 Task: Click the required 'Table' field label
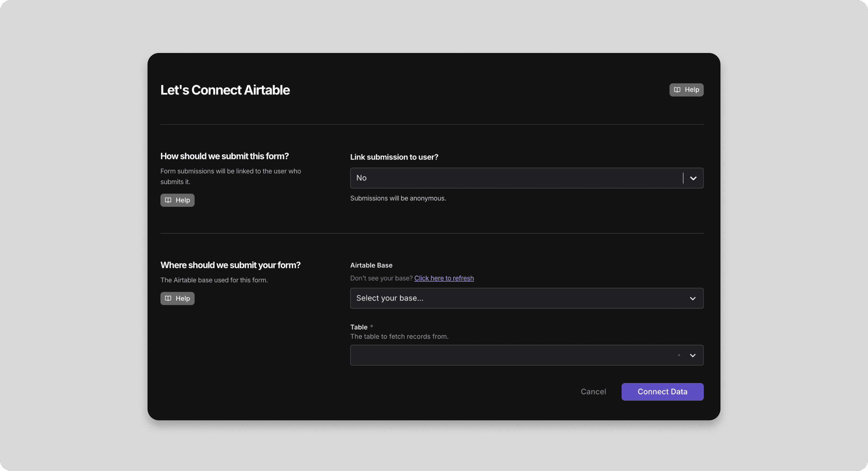click(359, 327)
